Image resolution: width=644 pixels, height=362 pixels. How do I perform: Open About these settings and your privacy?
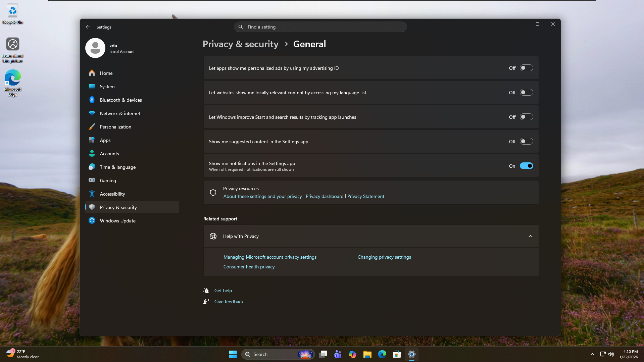tap(263, 197)
